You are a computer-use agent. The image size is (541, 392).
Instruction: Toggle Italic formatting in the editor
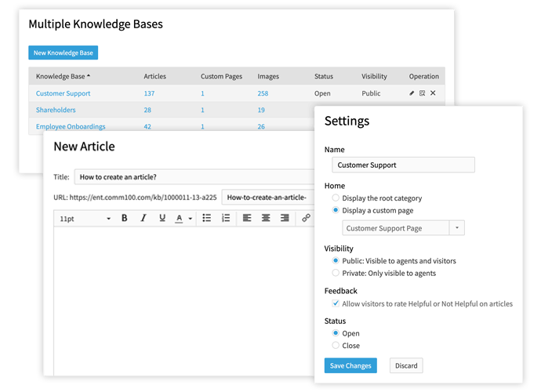(x=143, y=218)
